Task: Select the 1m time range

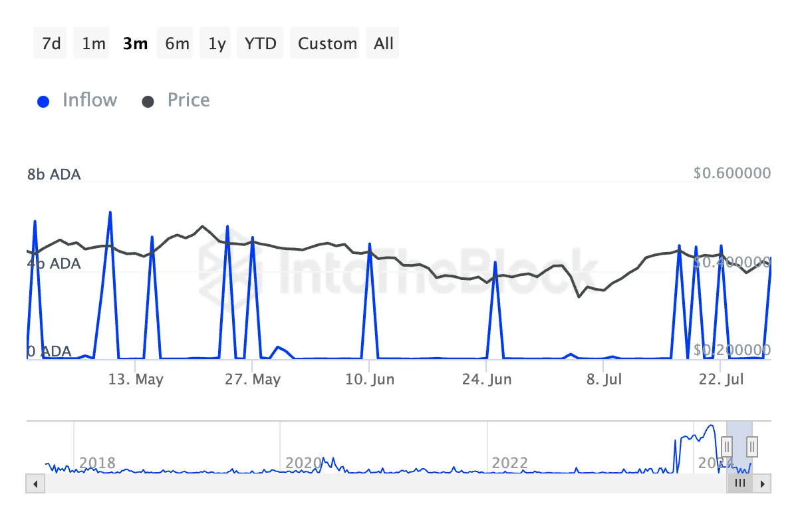Action: click(94, 44)
